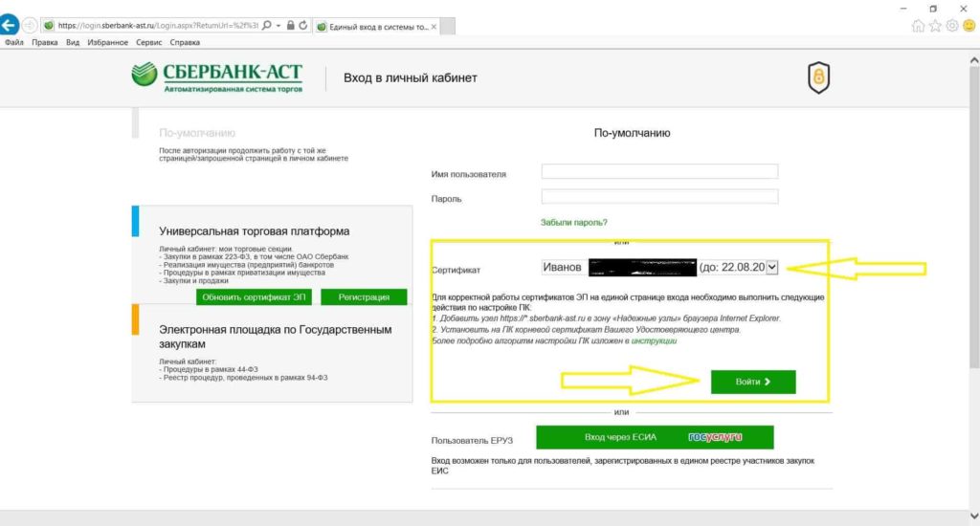Open the Сервис menu
This screenshot has height=526, width=980.
coord(148,42)
